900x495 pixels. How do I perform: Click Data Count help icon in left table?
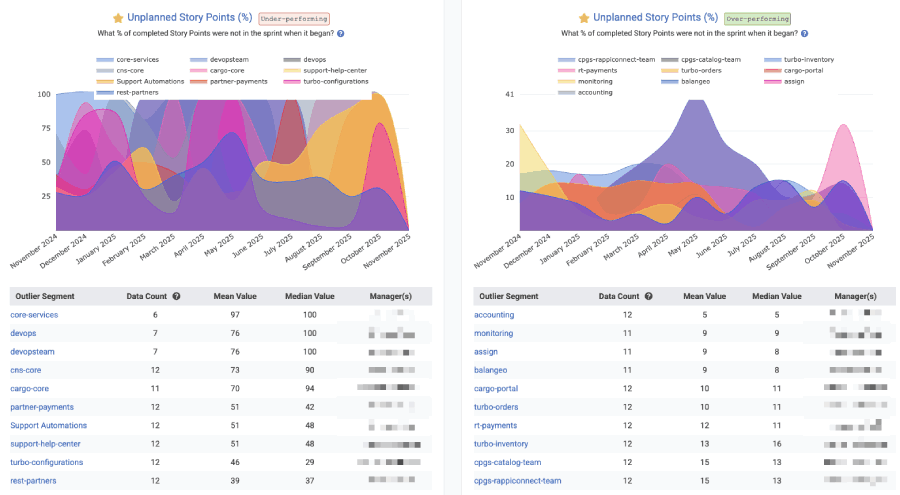(177, 296)
